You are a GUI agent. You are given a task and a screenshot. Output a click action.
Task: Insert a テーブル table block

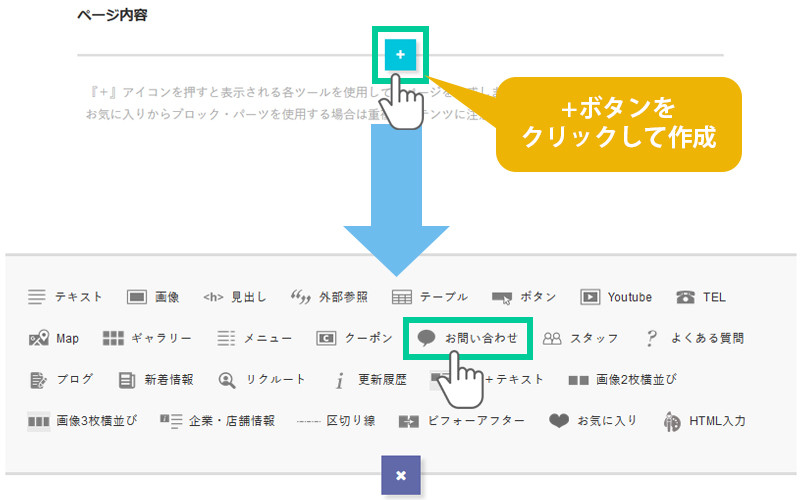coord(429,297)
